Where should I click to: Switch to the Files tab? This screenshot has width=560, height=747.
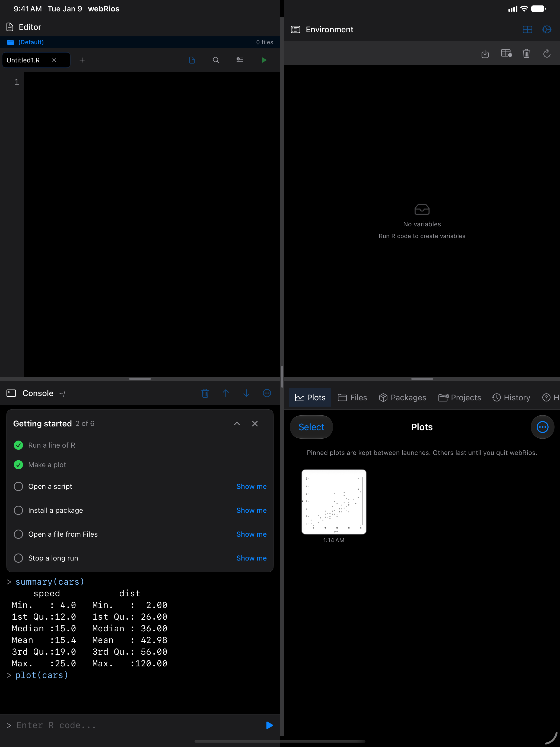click(352, 397)
